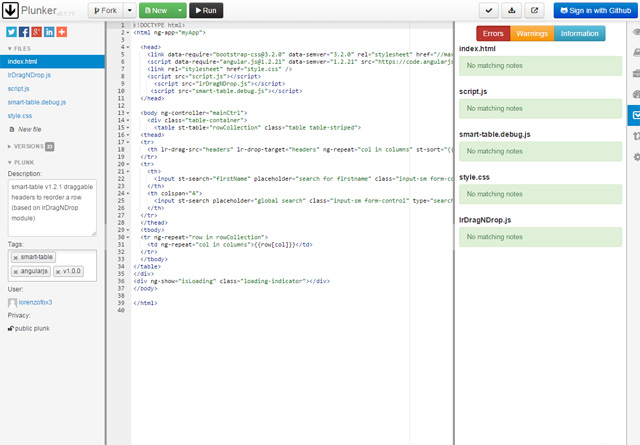The width and height of the screenshot is (640, 445).
Task: Fold the code at line 2
Action: pyautogui.click(x=128, y=33)
